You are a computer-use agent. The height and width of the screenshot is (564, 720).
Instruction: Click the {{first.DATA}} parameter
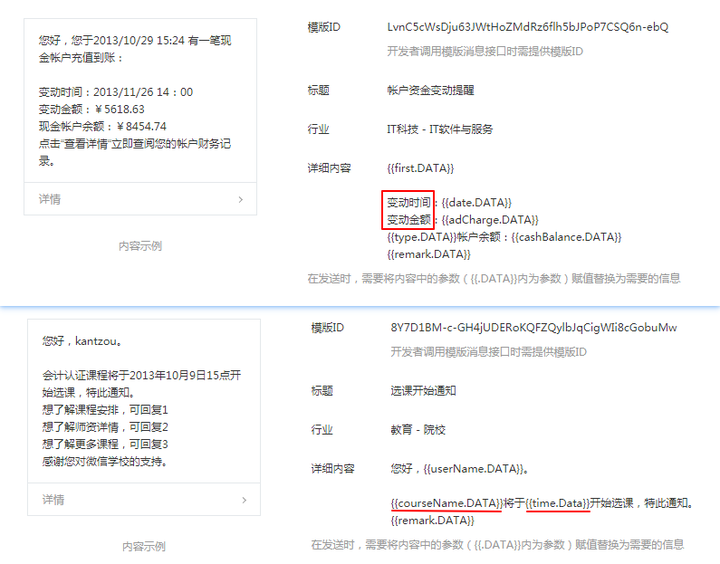(420, 168)
